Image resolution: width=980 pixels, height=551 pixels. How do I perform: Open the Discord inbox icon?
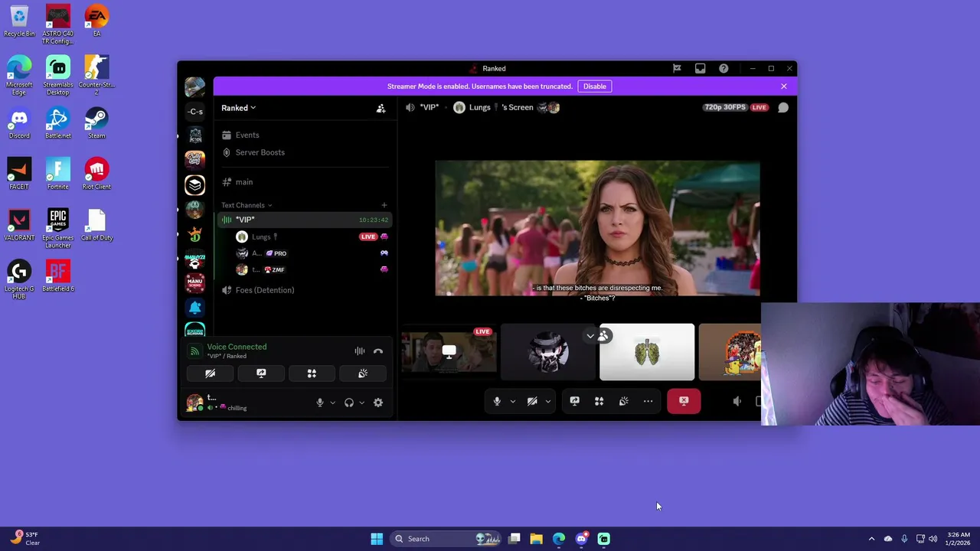700,68
